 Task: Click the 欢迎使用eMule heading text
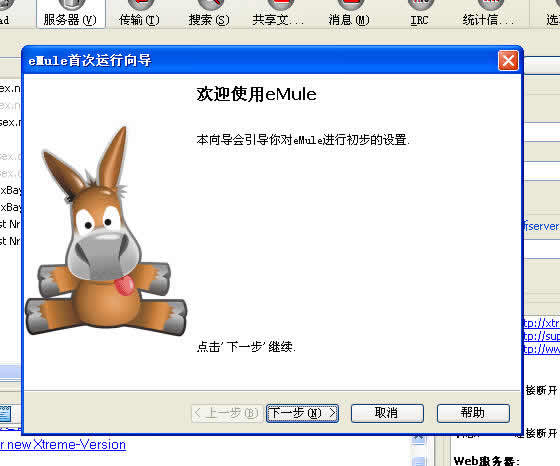[x=256, y=94]
